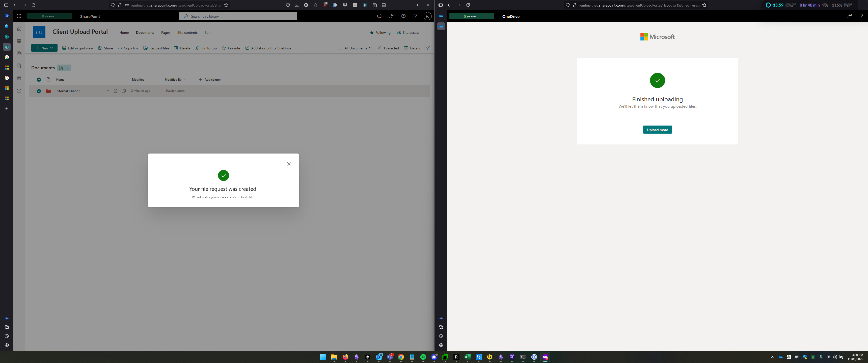Close the file request created dialog

[289, 164]
